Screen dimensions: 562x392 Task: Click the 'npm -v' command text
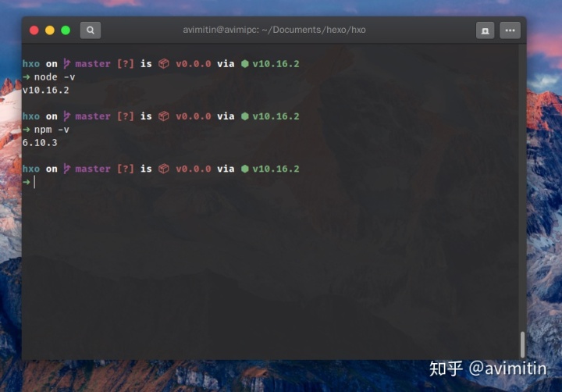(52, 130)
